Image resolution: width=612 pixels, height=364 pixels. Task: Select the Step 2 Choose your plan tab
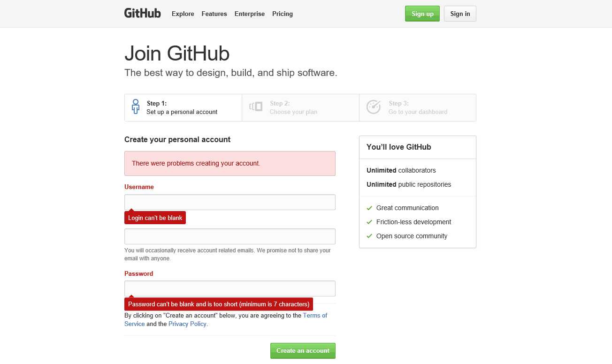click(300, 107)
